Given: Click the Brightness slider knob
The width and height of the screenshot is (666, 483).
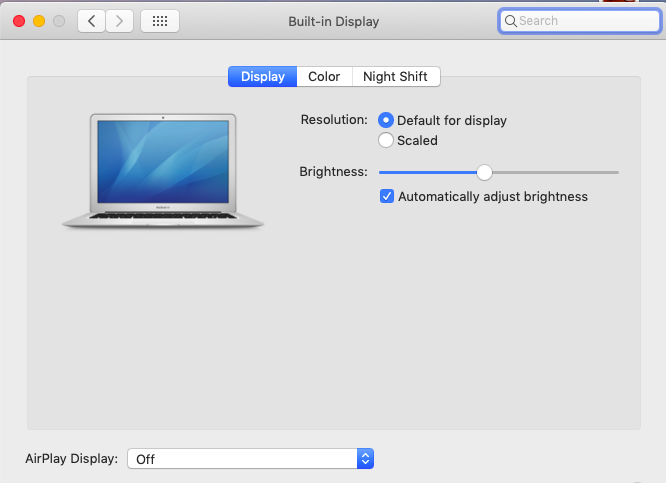Looking at the screenshot, I should 484,172.
